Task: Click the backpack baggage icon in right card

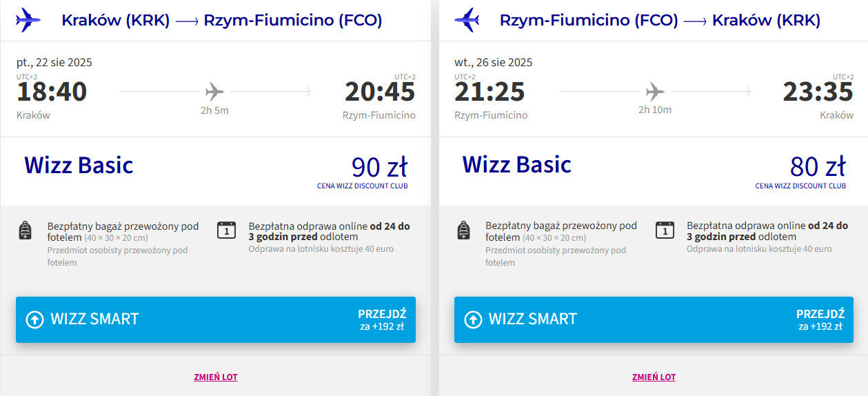Action: click(x=464, y=230)
